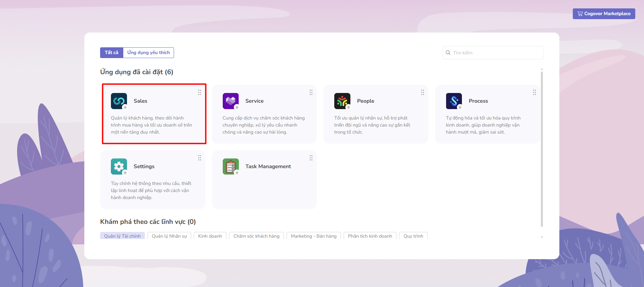The width and height of the screenshot is (644, 287).
Task: Toggle favorite star on Task Management app
Action: (x=237, y=173)
